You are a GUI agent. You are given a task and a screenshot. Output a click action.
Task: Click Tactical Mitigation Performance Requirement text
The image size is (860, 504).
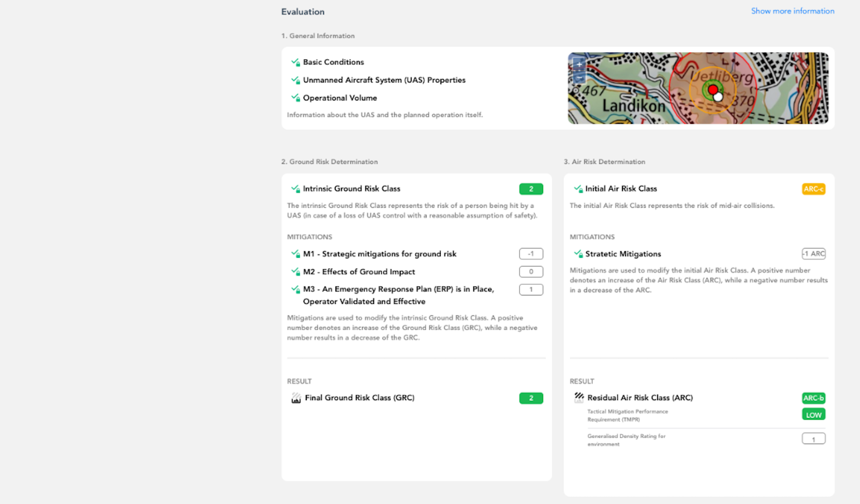627,416
